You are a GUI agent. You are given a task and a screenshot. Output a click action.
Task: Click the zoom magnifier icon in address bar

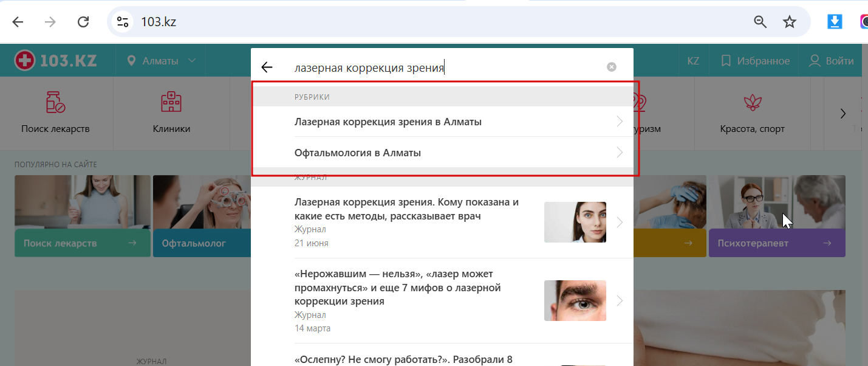[x=760, y=22]
